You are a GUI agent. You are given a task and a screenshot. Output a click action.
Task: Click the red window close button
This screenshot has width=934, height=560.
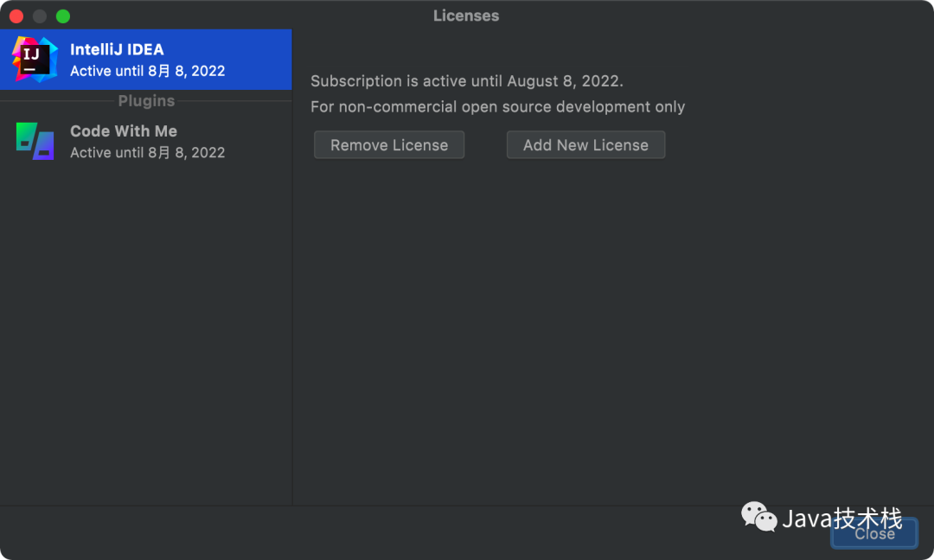click(16, 16)
